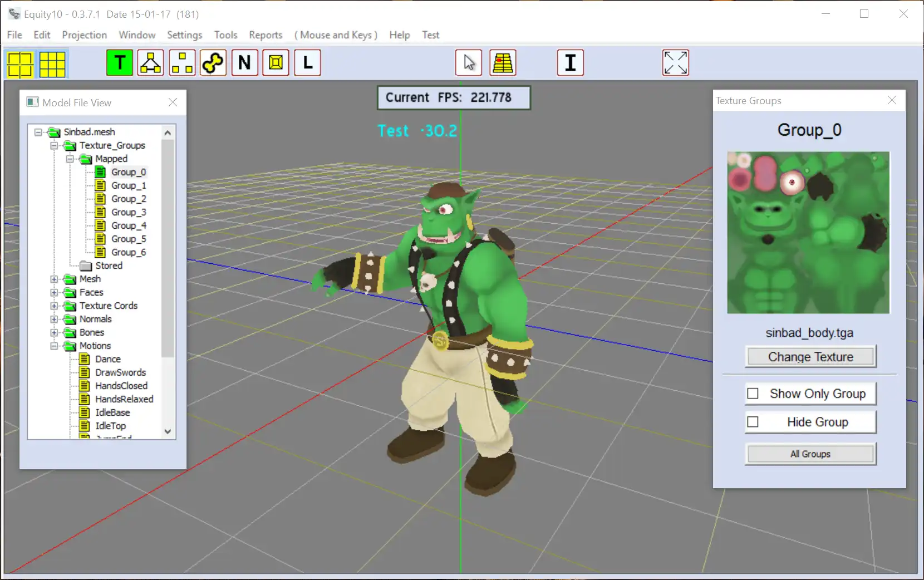
Task: Click the L light toolbar icon
Action: (x=307, y=63)
